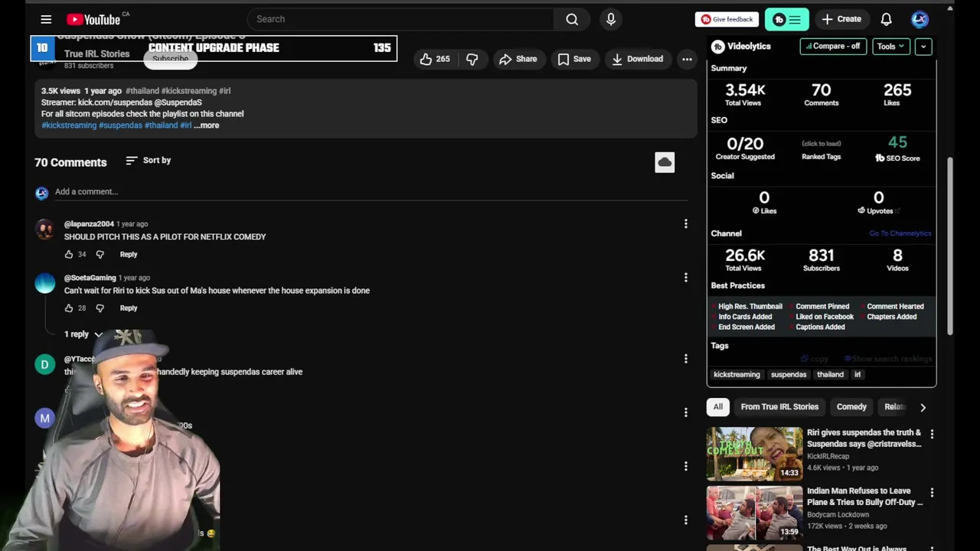Open Riri gives suspendas the truth thumbnail
This screenshot has height=551, width=980.
pyautogui.click(x=754, y=453)
